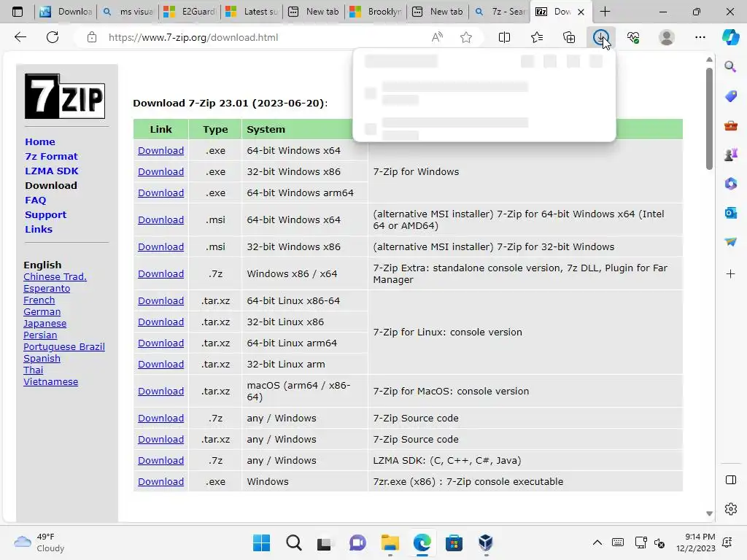This screenshot has height=560, width=747.
Task: Open Collections panel
Action: (569, 37)
